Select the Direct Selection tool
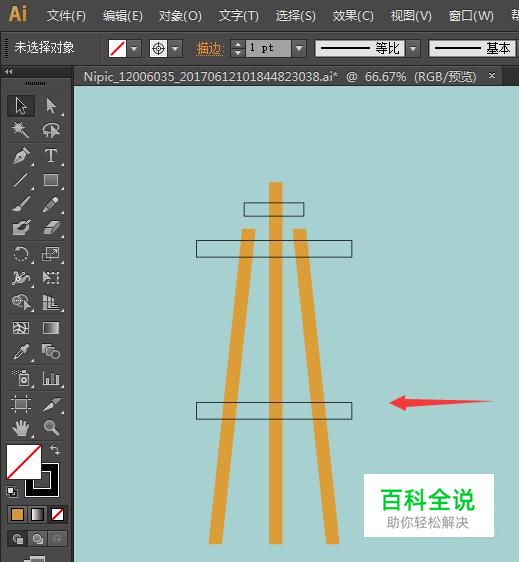The height and width of the screenshot is (562, 519). (x=51, y=106)
